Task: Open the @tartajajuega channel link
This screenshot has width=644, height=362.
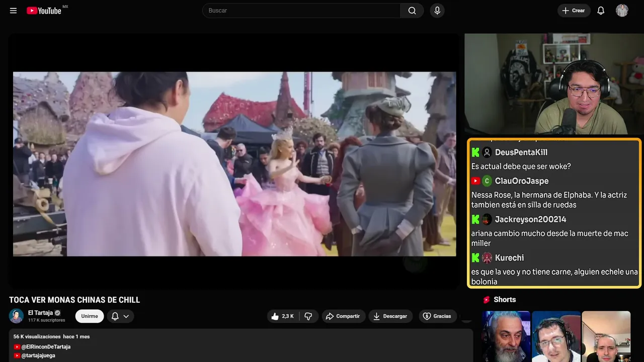Action: click(x=38, y=355)
